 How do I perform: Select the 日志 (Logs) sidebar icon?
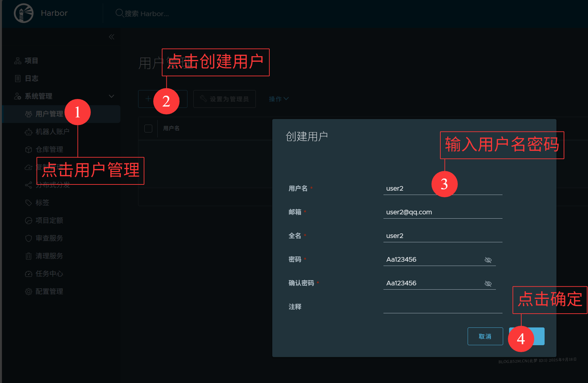(x=17, y=78)
